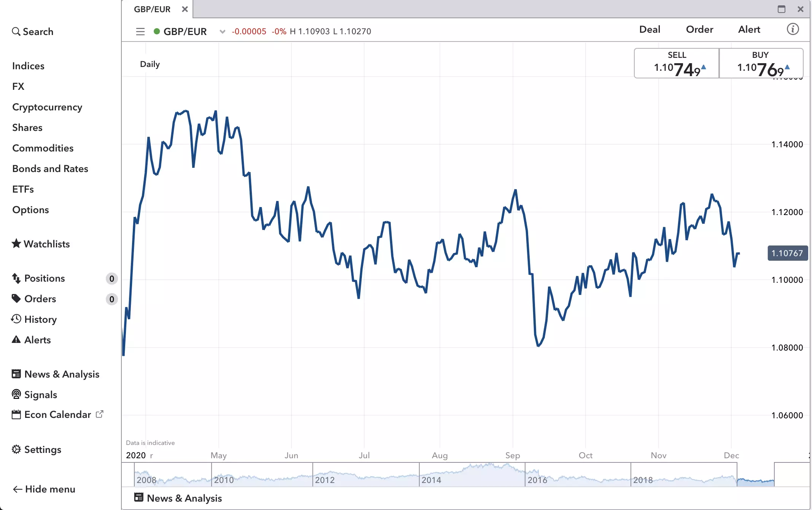Click the Signals broadcast icon

16,394
